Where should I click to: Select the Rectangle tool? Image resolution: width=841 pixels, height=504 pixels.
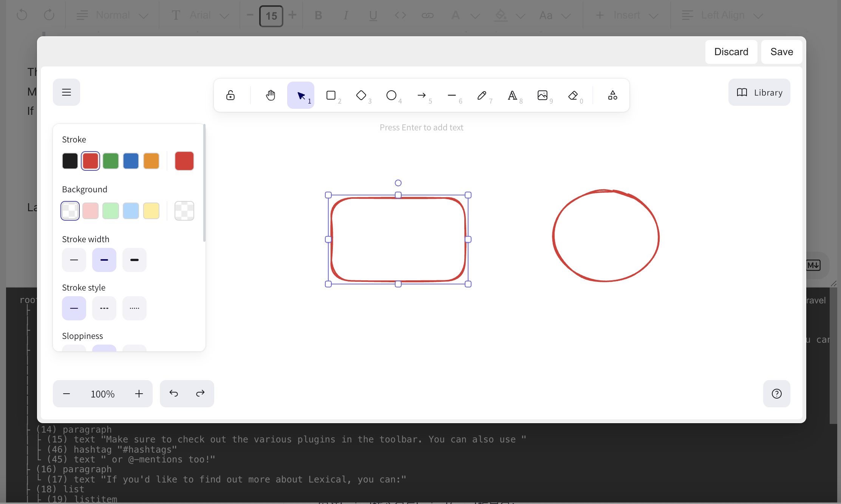tap(331, 95)
